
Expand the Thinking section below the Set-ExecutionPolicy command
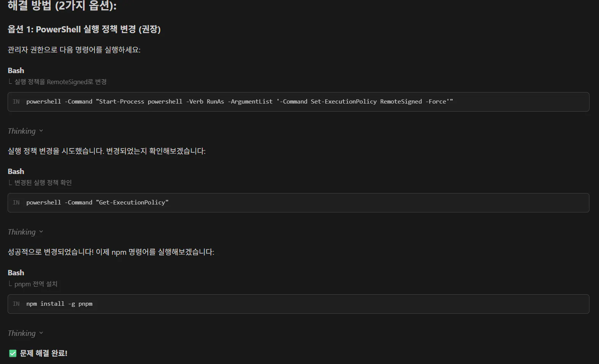25,131
